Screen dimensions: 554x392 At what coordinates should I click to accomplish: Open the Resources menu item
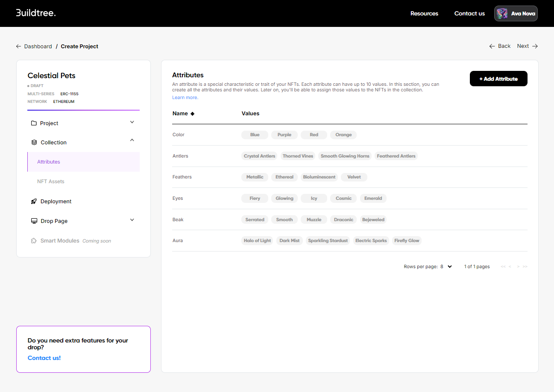pos(424,14)
